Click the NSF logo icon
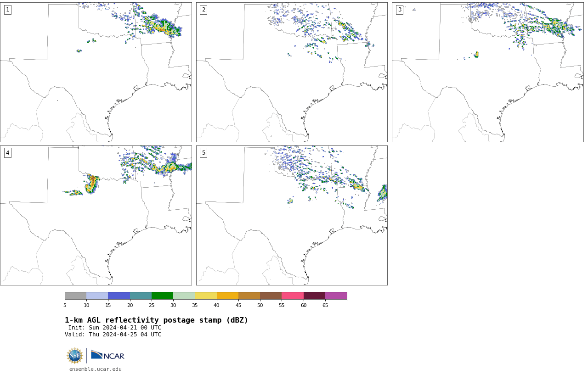Screen dimensions: 588x374 tap(75, 356)
